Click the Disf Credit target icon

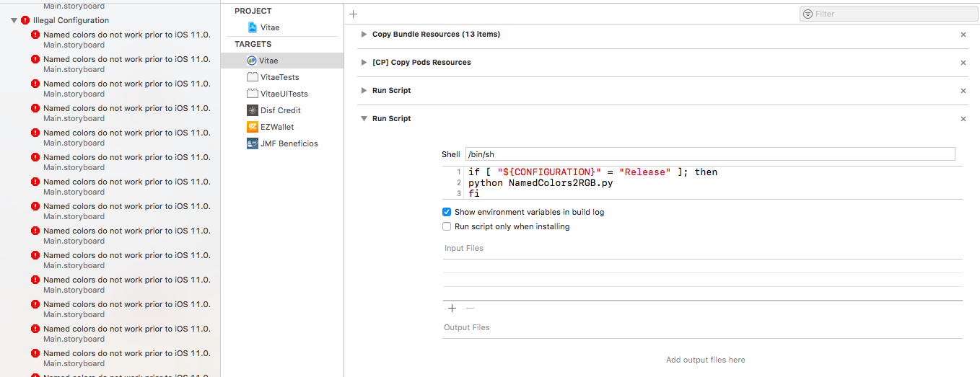point(253,110)
